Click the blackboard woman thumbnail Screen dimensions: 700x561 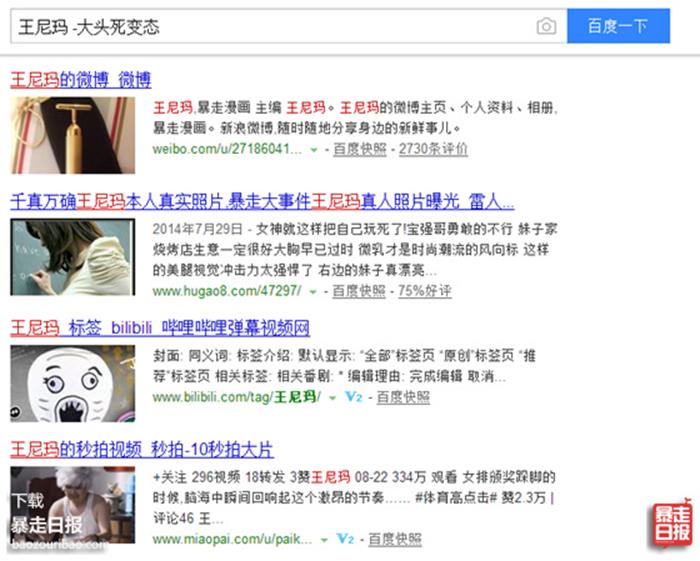[73, 257]
